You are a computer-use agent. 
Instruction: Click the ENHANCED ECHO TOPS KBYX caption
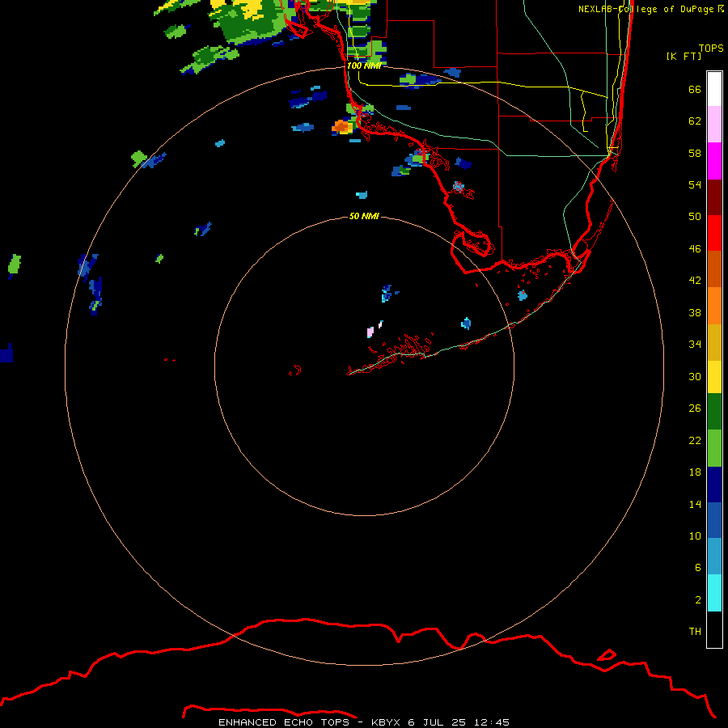(x=364, y=722)
